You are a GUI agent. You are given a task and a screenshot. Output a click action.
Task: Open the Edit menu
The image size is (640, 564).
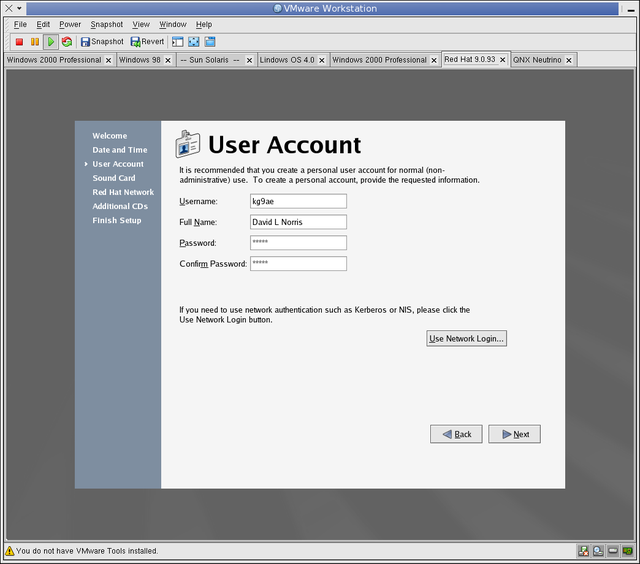[x=43, y=24]
